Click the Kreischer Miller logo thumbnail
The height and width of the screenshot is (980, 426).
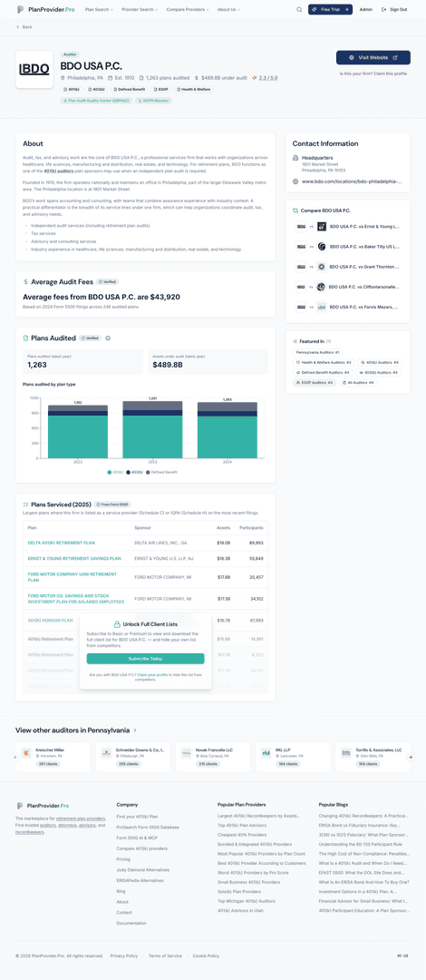(x=26, y=753)
